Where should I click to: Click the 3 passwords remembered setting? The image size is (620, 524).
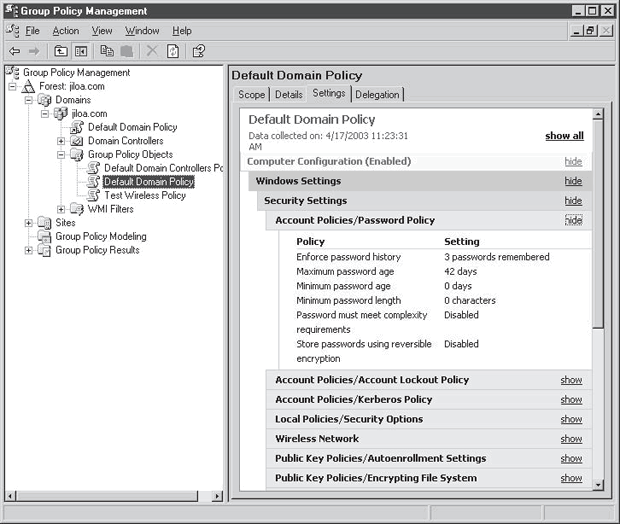[497, 257]
